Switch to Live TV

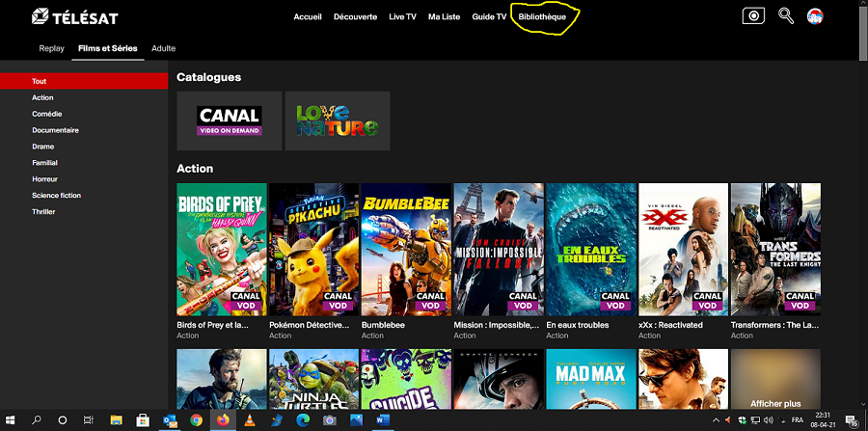point(402,16)
